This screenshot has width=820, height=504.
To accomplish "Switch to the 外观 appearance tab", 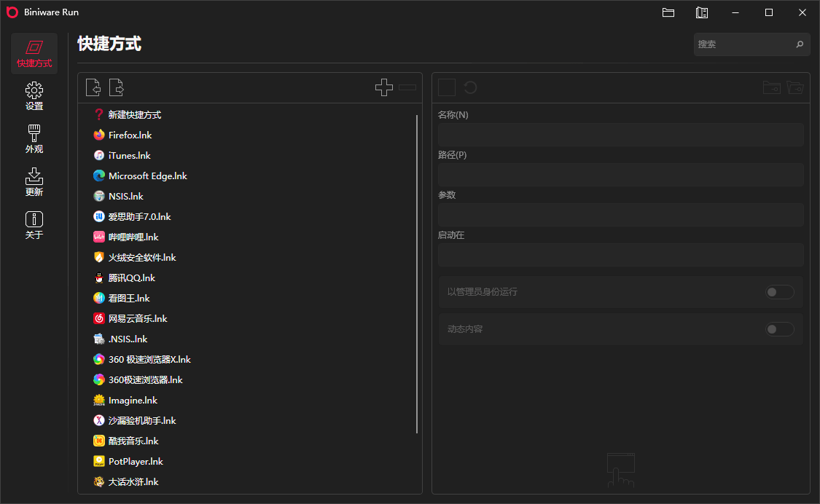I will [34, 139].
